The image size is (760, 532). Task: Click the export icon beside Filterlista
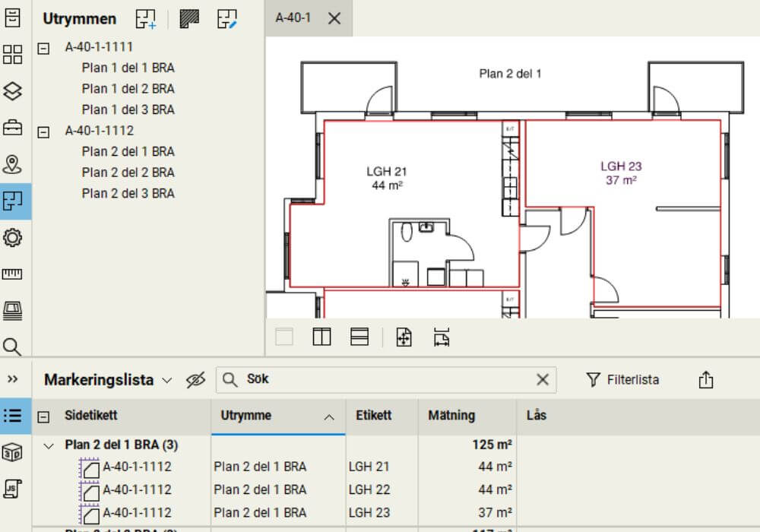(x=706, y=379)
